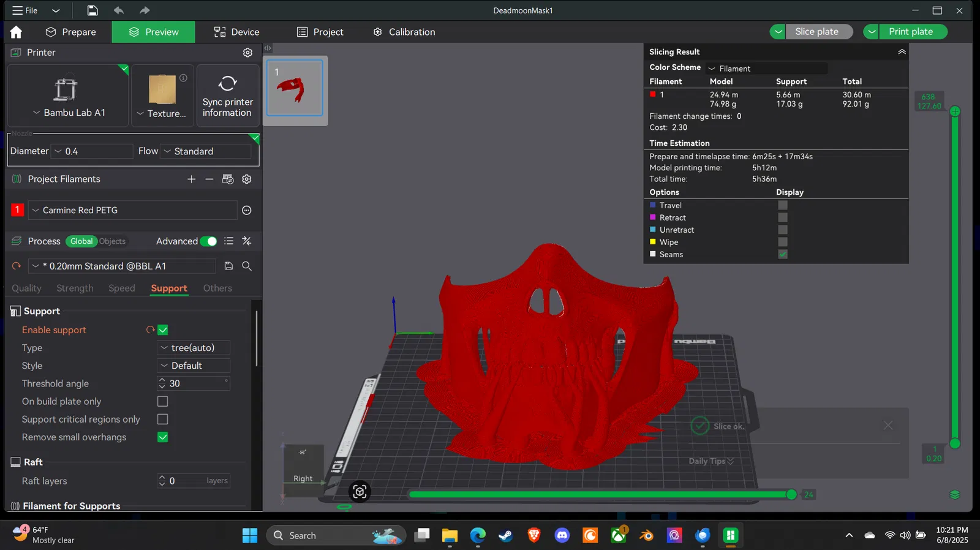Uncheck Remove small overhangs
This screenshot has height=550, width=980.
(163, 437)
